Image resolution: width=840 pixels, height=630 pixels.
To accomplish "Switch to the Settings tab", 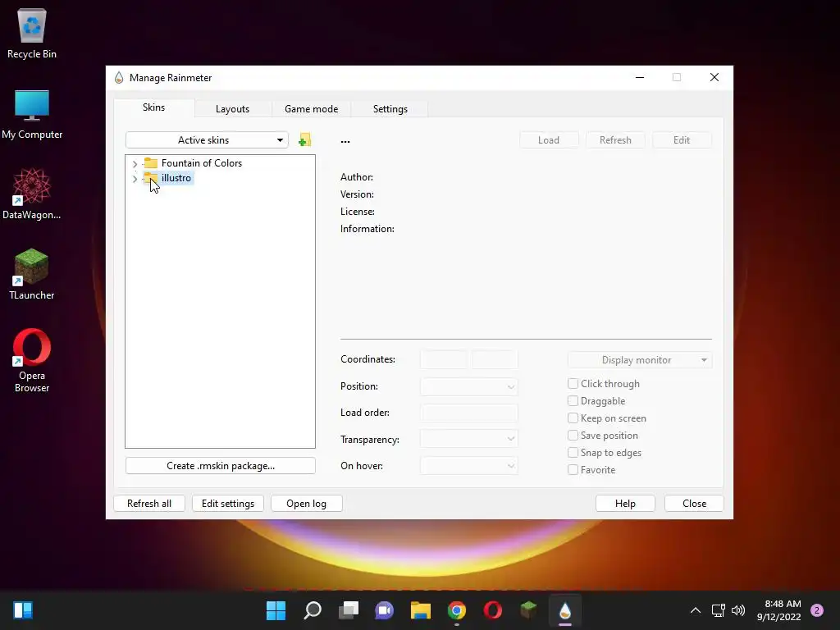I will [390, 109].
